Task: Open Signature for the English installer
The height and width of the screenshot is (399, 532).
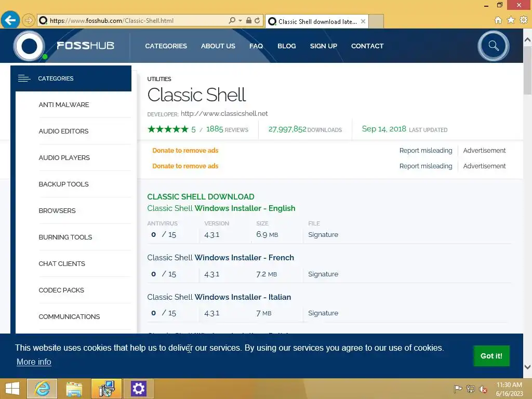Action: click(323, 234)
